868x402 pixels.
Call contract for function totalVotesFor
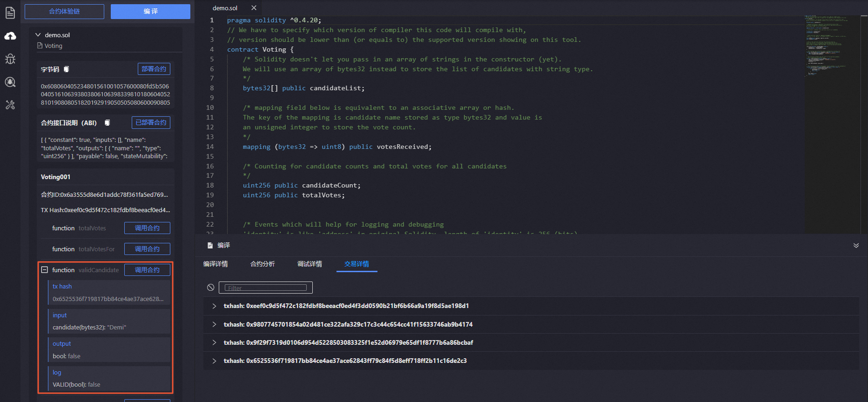pyautogui.click(x=147, y=249)
